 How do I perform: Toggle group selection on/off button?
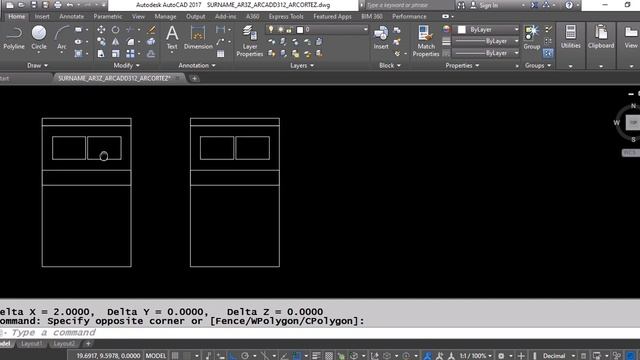click(548, 53)
